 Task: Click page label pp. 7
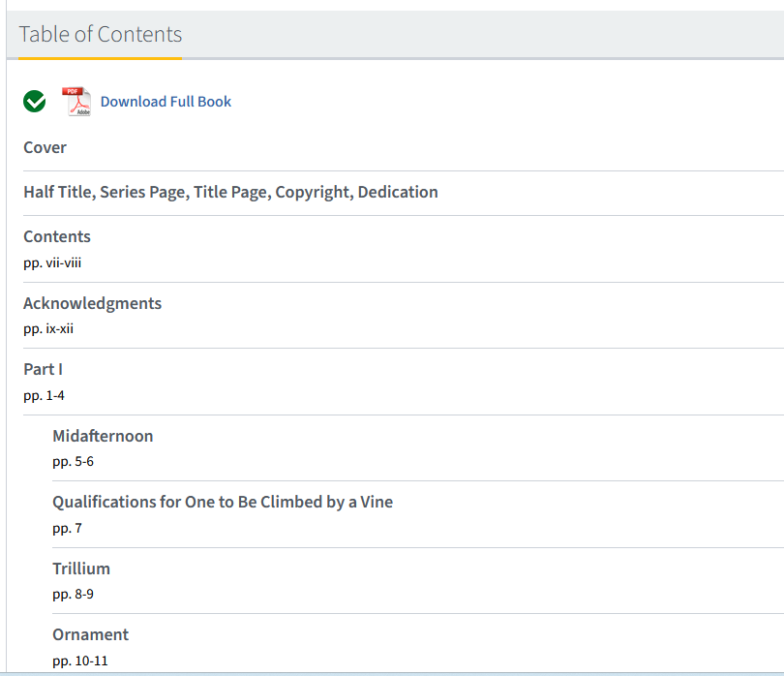point(68,528)
